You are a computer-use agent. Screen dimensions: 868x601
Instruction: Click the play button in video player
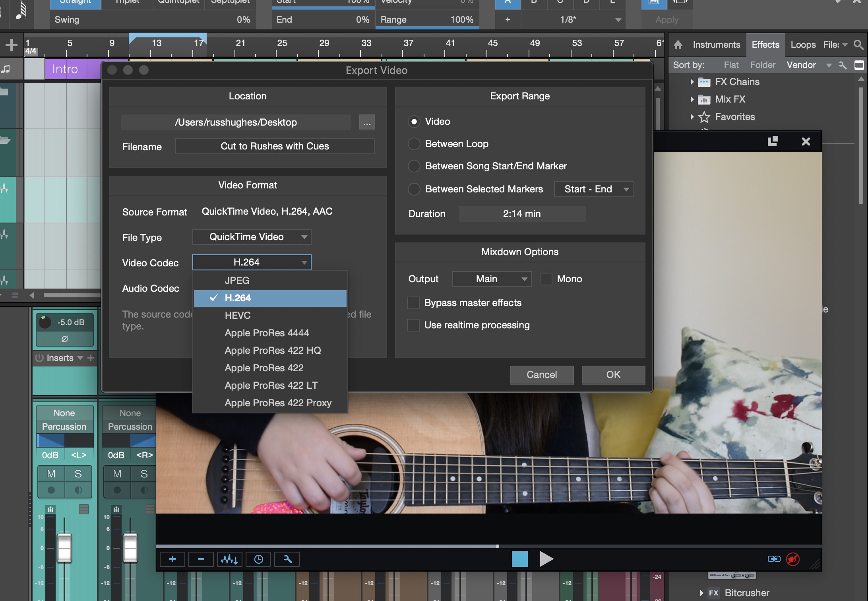click(546, 559)
